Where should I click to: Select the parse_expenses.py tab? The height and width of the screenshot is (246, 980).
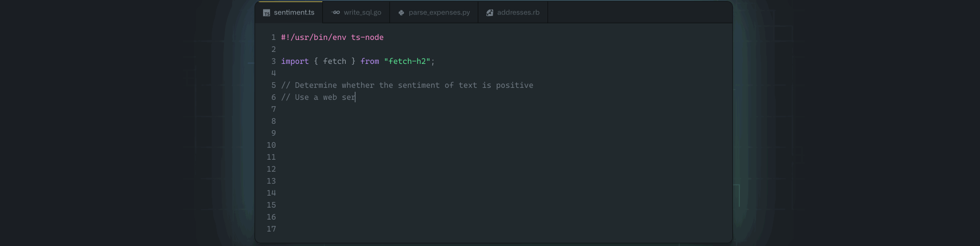[x=434, y=12]
